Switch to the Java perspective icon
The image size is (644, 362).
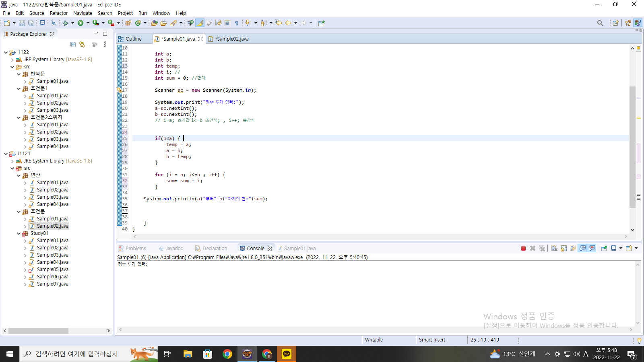(x=638, y=23)
